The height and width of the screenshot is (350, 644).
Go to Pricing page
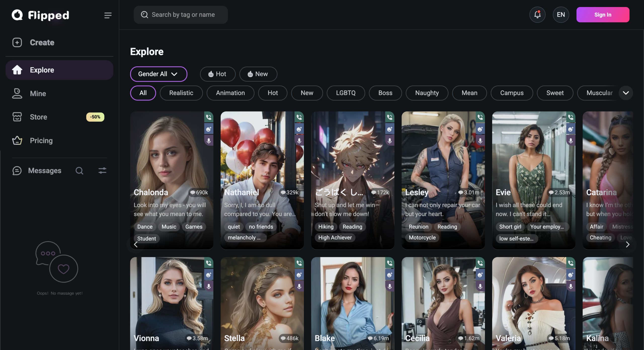[x=59, y=140]
